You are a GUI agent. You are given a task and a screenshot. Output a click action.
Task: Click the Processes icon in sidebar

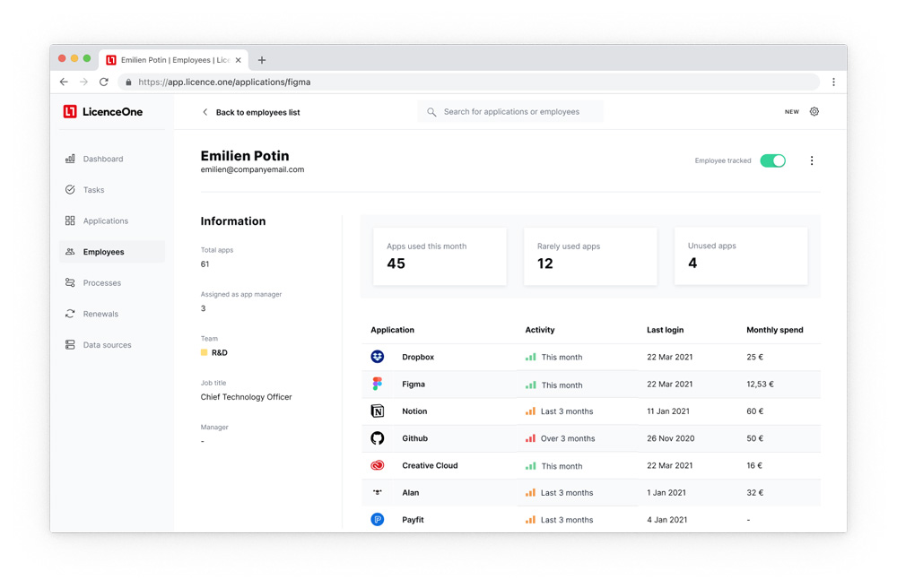click(70, 282)
